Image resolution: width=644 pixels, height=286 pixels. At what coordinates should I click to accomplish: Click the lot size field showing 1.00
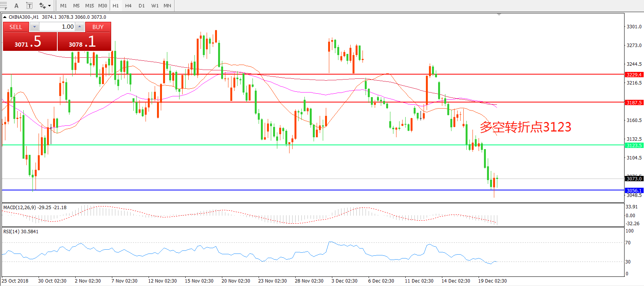pyautogui.click(x=57, y=27)
